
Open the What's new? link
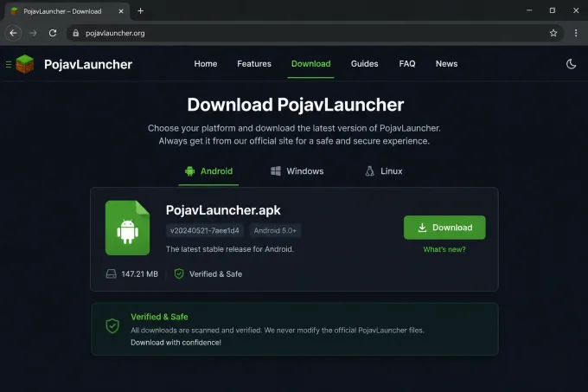444,249
